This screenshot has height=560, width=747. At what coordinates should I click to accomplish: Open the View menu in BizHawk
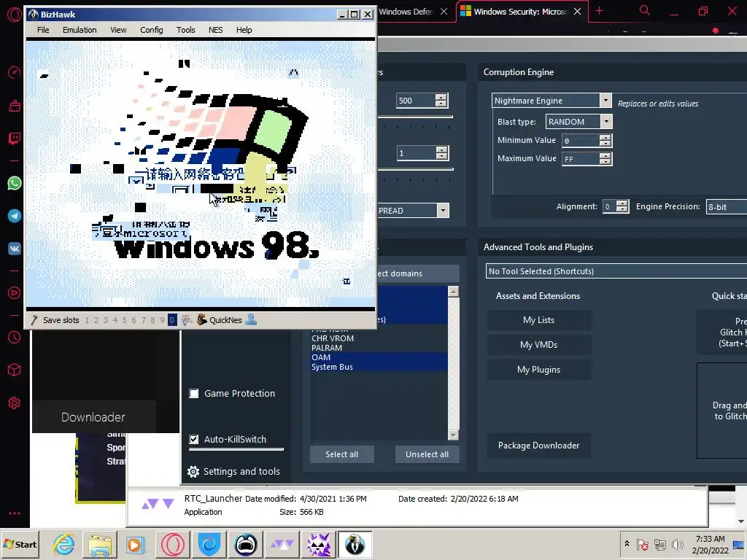(119, 30)
